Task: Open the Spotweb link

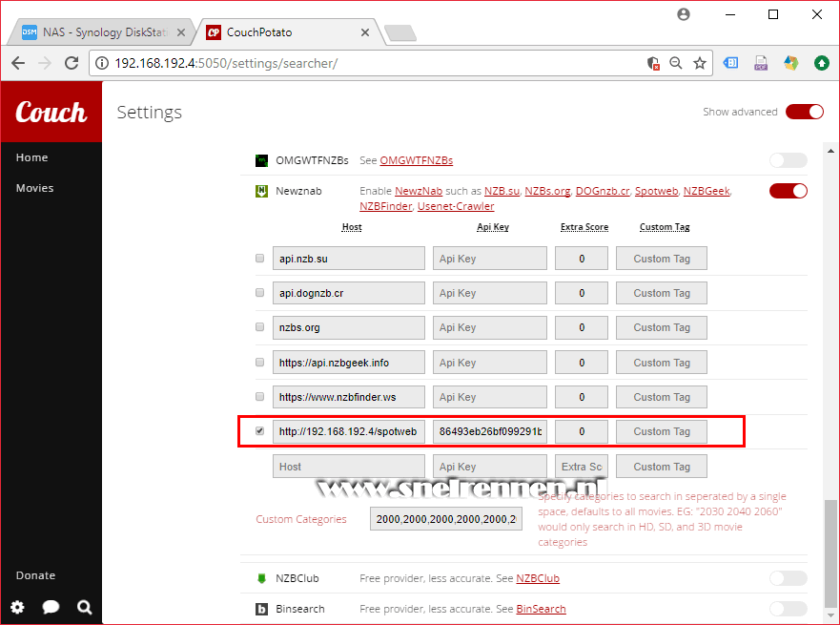Action: 656,191
